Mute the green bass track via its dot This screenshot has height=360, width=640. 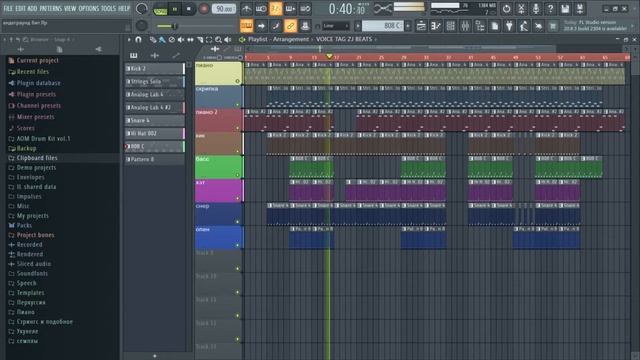click(x=238, y=175)
